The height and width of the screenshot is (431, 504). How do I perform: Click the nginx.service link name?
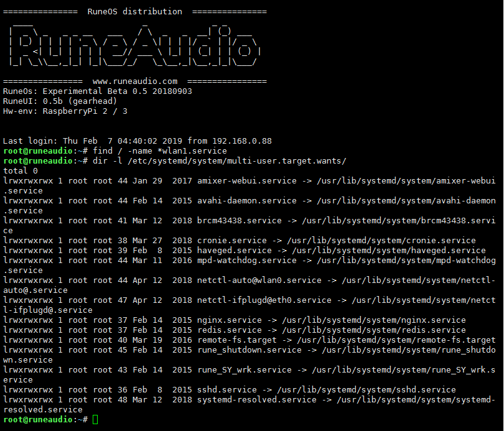pyautogui.click(x=230, y=320)
